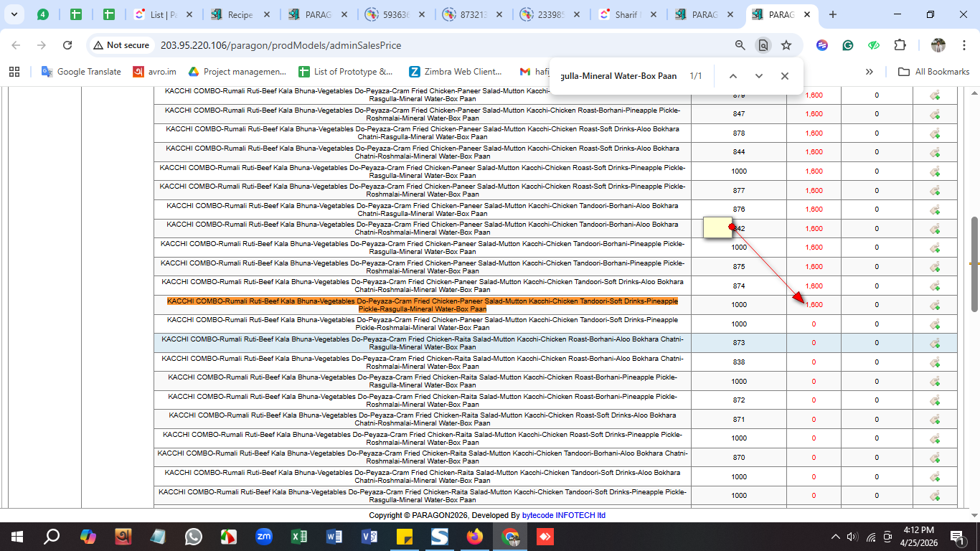This screenshot has width=980, height=551.
Task: Click the "847" cell
Action: tap(739, 114)
